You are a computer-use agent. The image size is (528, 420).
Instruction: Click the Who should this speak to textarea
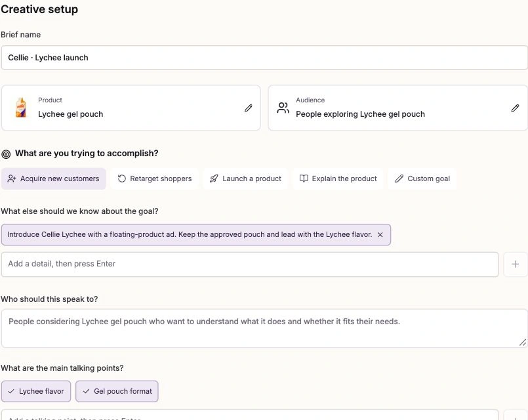coord(264,328)
